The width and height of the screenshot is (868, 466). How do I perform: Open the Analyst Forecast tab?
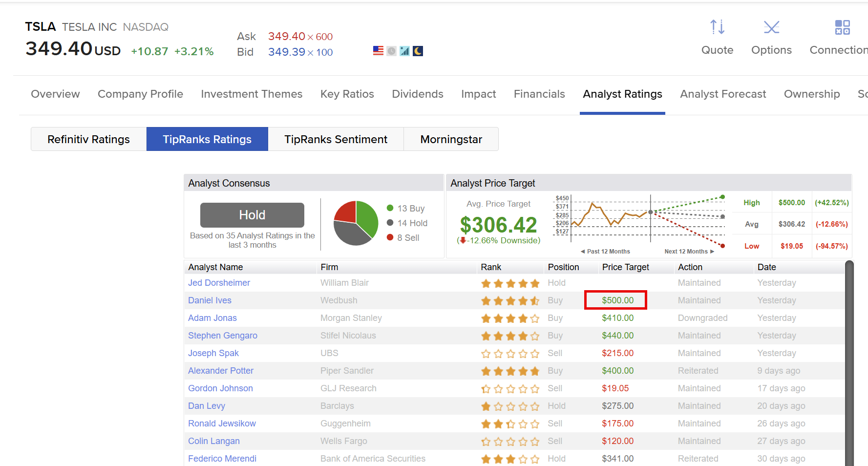pyautogui.click(x=723, y=94)
